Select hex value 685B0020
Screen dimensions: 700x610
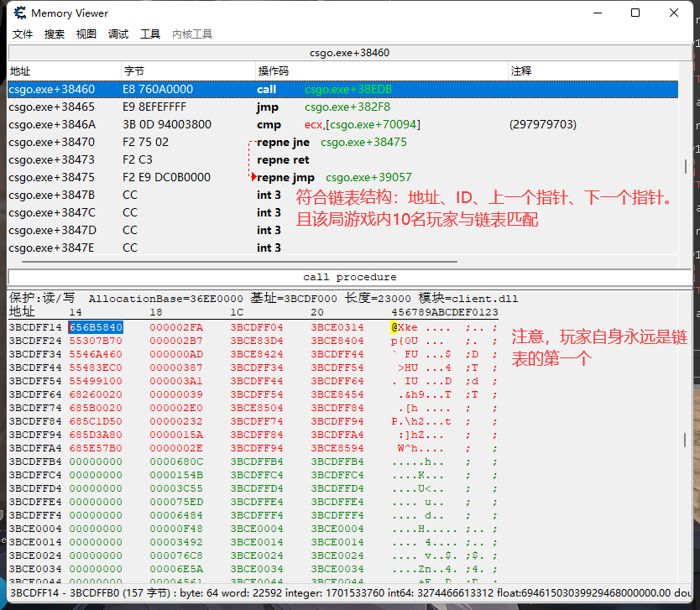(x=96, y=408)
